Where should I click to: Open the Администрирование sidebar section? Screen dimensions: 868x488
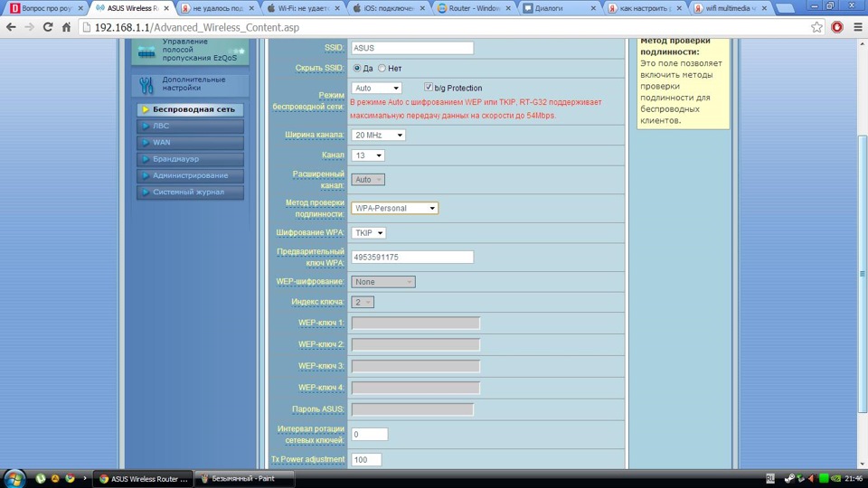coord(190,175)
